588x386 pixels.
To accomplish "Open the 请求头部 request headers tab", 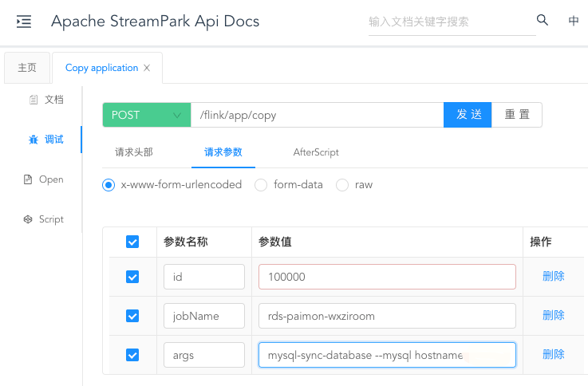I will [134, 152].
